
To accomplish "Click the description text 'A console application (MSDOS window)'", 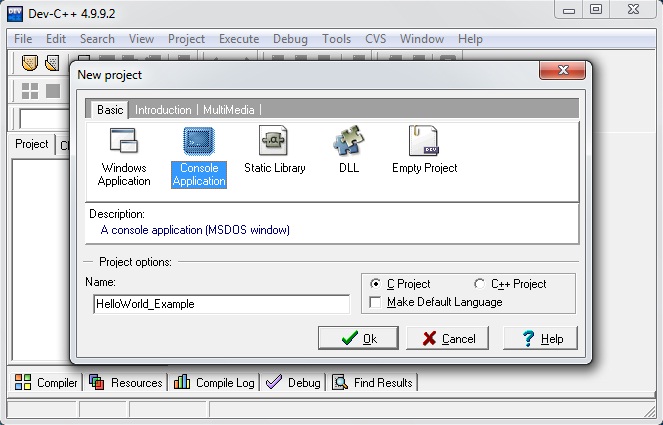I will [195, 230].
